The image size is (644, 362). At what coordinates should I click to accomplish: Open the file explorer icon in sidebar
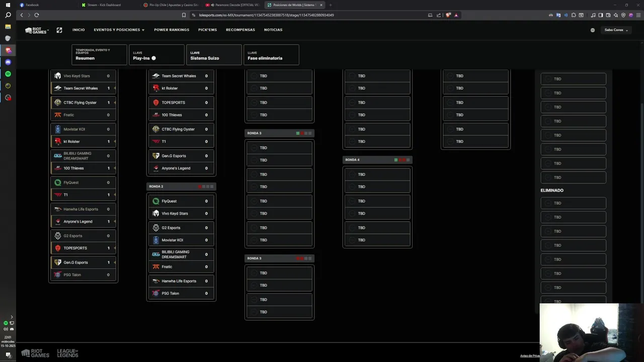[x=8, y=27]
